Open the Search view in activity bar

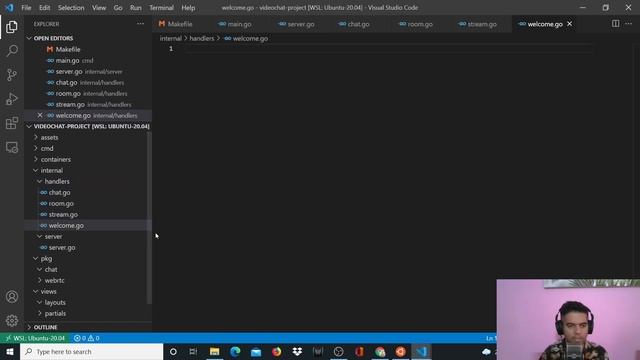[x=12, y=51]
